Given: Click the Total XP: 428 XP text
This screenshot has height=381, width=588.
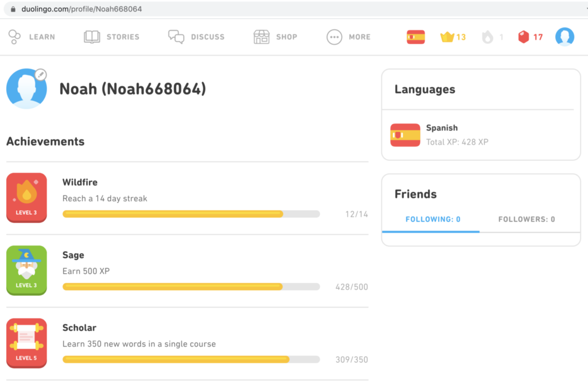Looking at the screenshot, I should click(457, 143).
